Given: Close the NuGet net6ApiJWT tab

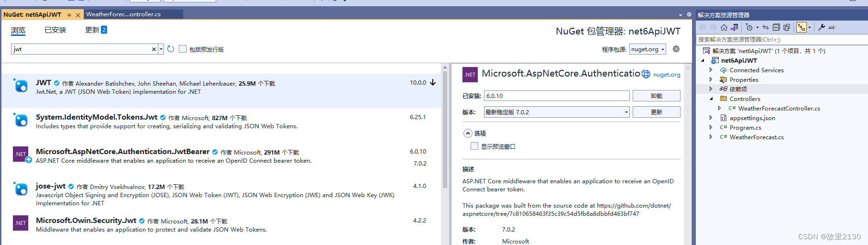Looking at the screenshot, I should [x=78, y=15].
